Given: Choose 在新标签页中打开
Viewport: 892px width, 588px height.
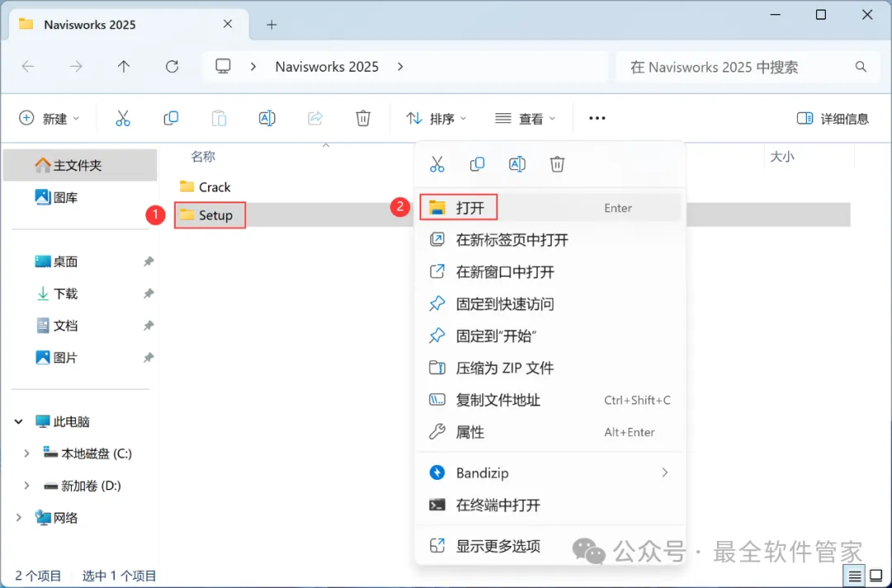Looking at the screenshot, I should 549,240.
